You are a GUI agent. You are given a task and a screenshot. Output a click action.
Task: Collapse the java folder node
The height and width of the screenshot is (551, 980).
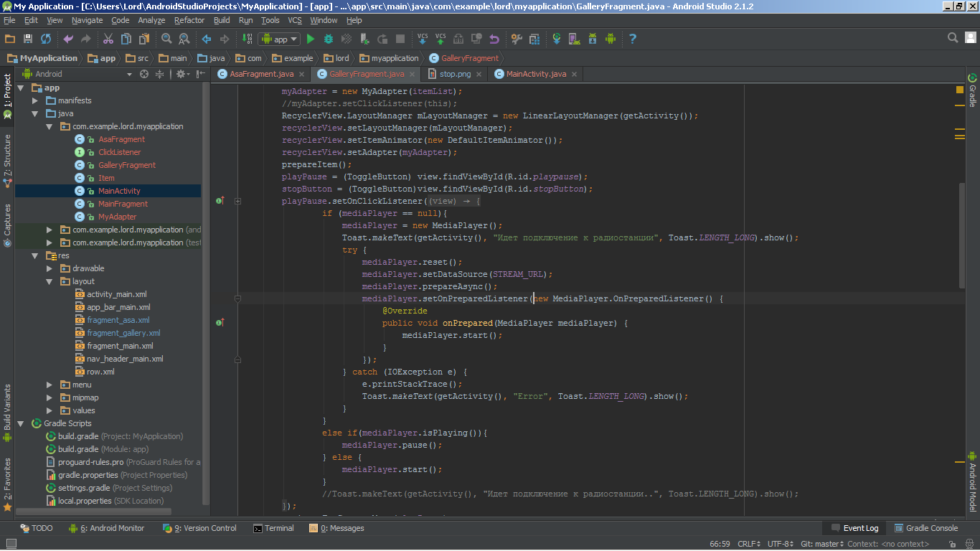click(34, 113)
